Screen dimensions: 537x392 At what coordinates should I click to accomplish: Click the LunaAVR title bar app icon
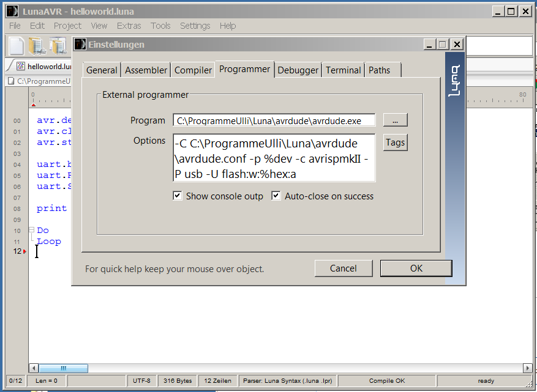[x=12, y=11]
